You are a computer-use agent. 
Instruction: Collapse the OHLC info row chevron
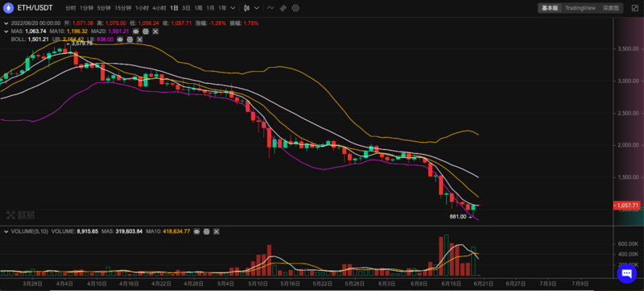click(x=6, y=23)
